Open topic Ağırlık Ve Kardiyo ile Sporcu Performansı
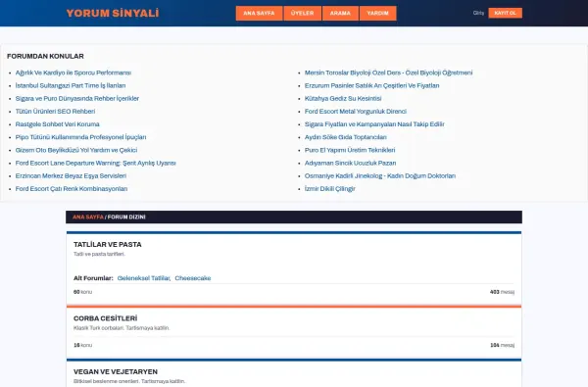 point(73,73)
